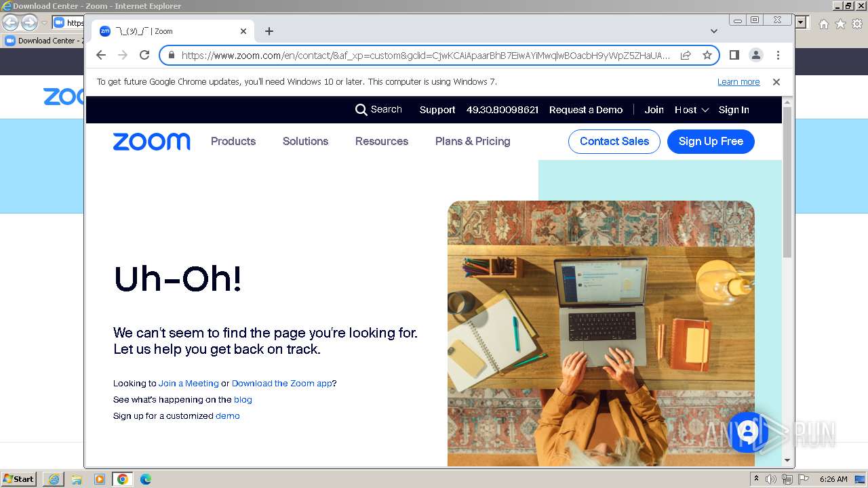Bookmark this page with the star icon
868x488 pixels.
tap(707, 56)
